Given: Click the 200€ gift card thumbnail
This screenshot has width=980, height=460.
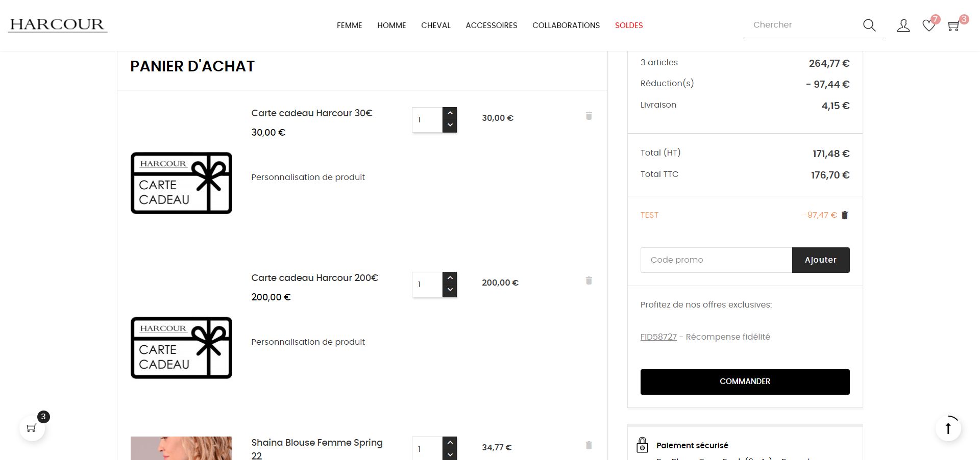Looking at the screenshot, I should pyautogui.click(x=181, y=348).
